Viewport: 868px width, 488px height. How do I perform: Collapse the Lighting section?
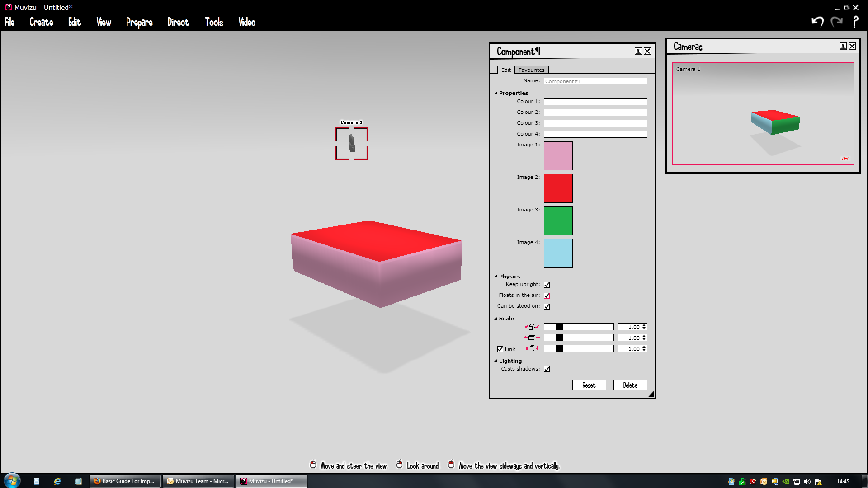tap(495, 361)
